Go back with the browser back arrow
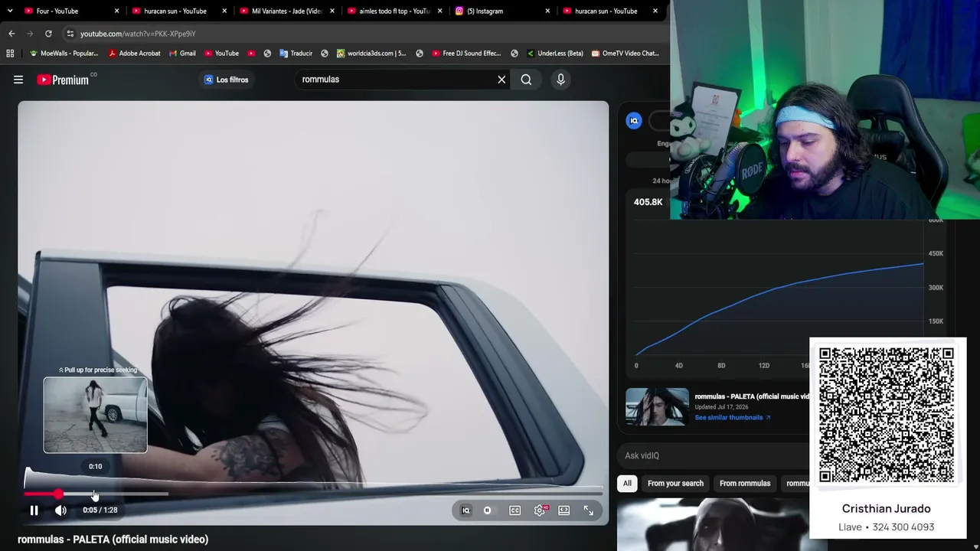Image resolution: width=980 pixels, height=551 pixels. click(x=11, y=34)
